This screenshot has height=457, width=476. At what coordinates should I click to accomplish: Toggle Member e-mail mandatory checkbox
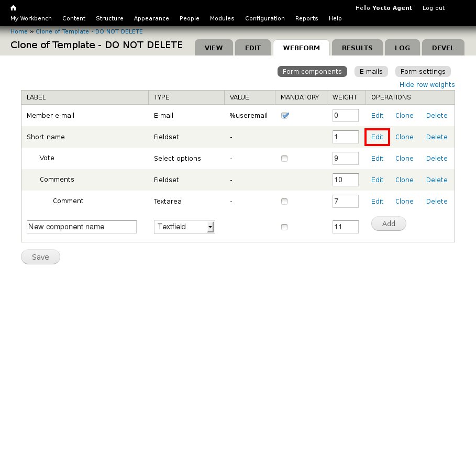(x=284, y=116)
